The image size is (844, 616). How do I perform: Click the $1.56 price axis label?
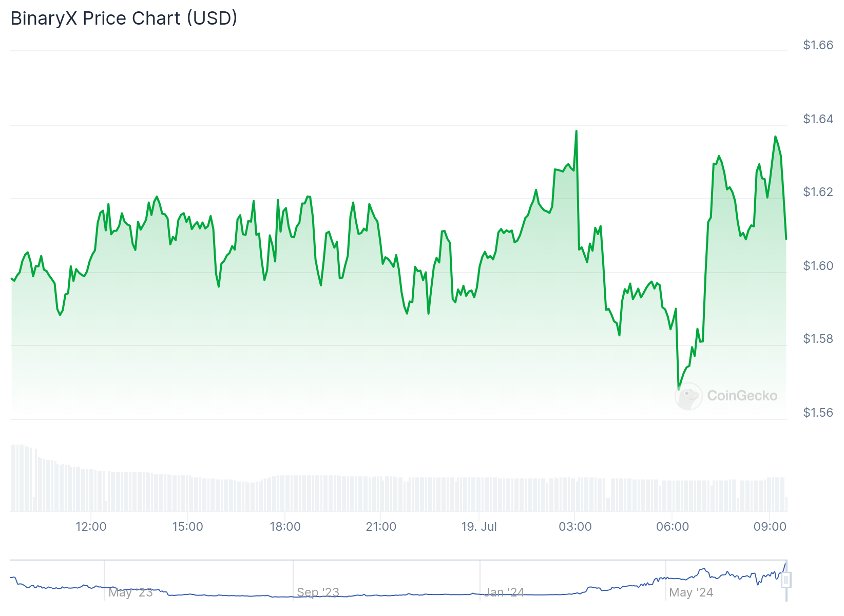click(x=818, y=413)
